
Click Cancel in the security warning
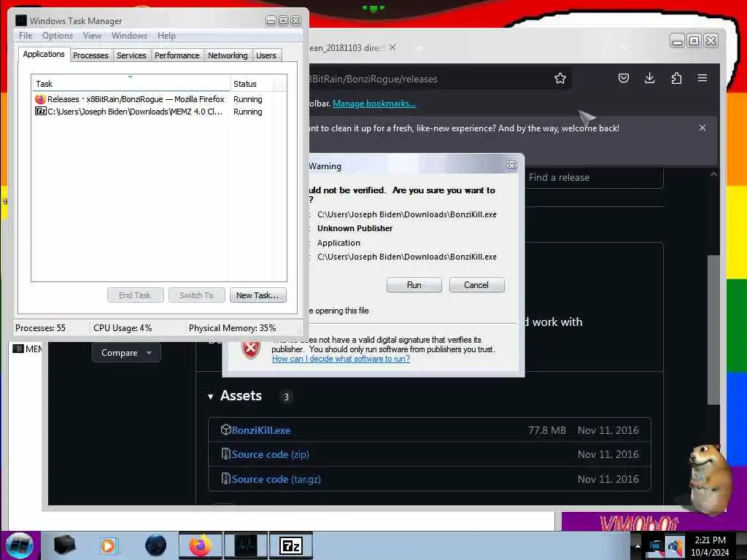pyautogui.click(x=476, y=285)
